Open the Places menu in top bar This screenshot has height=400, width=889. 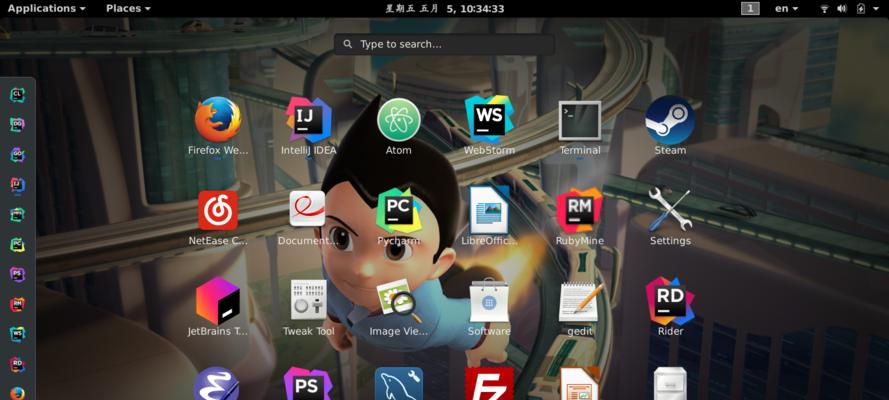pyautogui.click(x=128, y=8)
